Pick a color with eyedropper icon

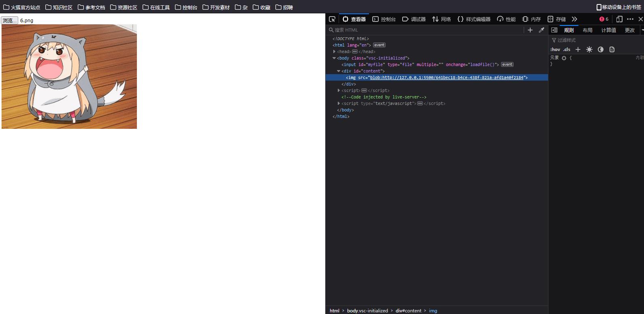(x=542, y=30)
